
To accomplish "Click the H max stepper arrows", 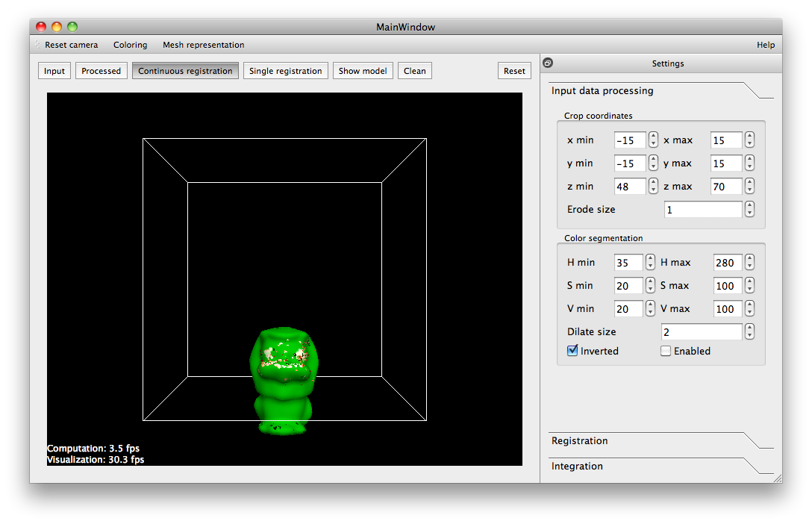I will click(x=749, y=262).
